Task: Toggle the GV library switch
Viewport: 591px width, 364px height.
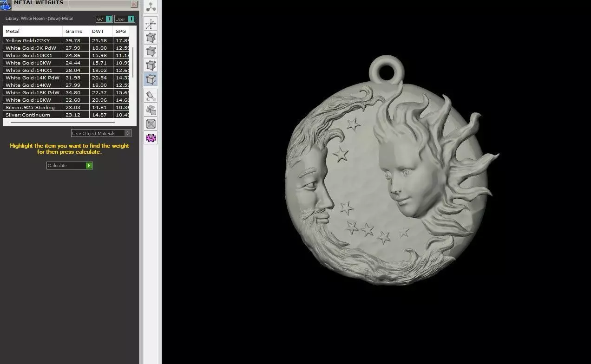Action: point(104,19)
